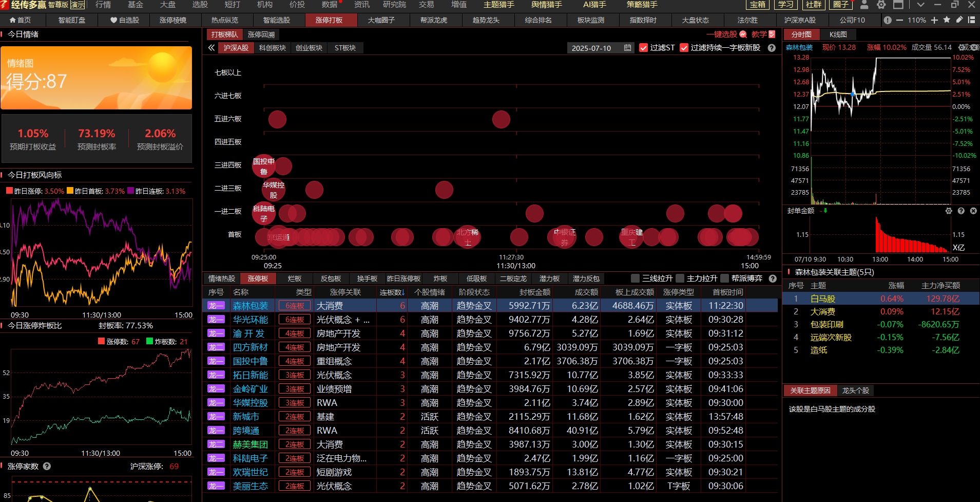Screen dimensions: 980x502
Task: Select the 包装印刷 theme row
Action: click(881, 324)
